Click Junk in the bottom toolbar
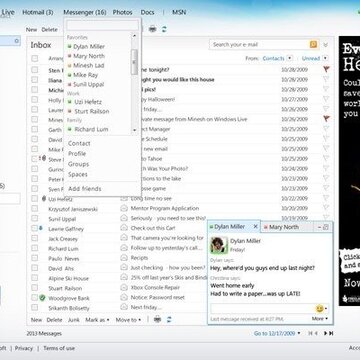The width and height of the screenshot is (360, 360). pyautogui.click(x=74, y=320)
